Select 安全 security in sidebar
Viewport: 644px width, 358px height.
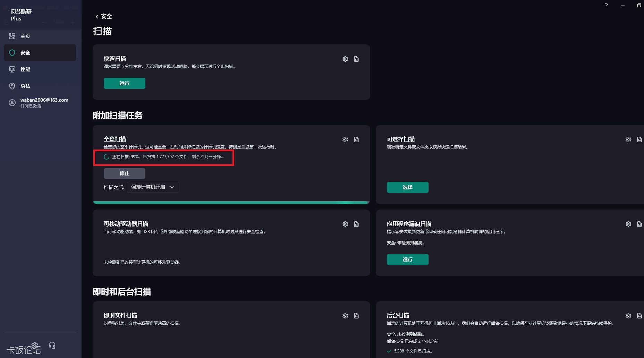pyautogui.click(x=40, y=53)
